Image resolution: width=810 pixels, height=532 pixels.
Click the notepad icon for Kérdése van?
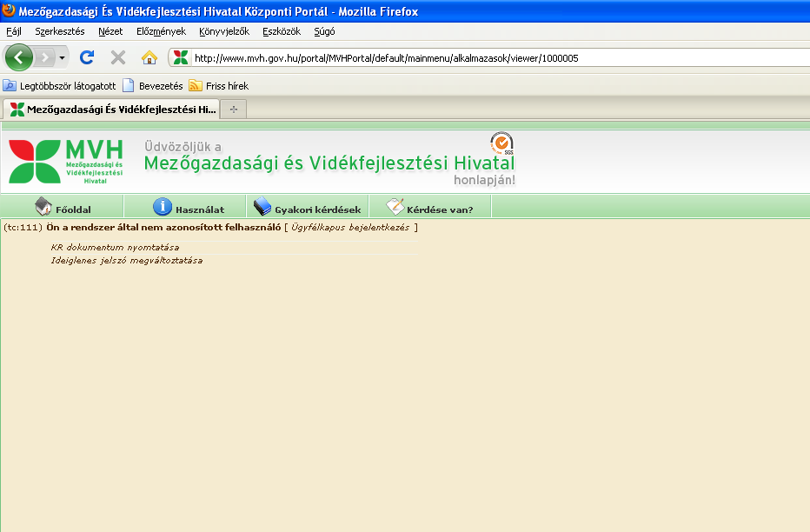click(395, 206)
